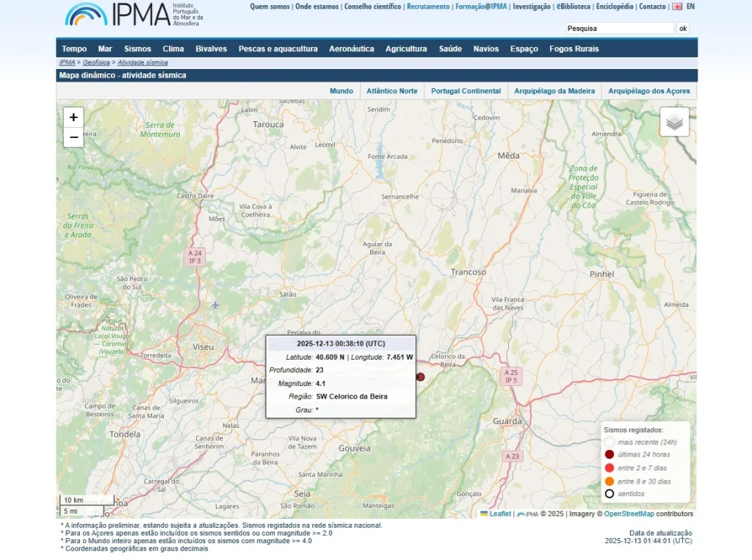The width and height of the screenshot is (752, 560).
Task: Zoom out on the map
Action: tap(73, 137)
